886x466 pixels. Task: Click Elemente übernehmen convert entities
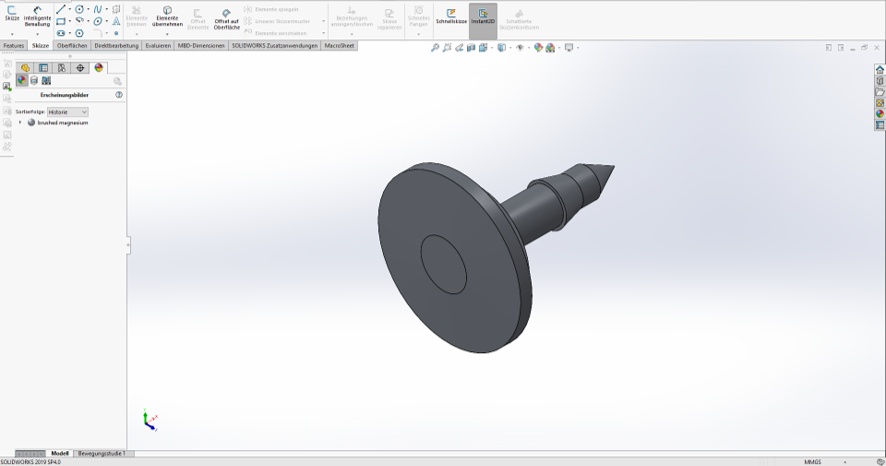[167, 16]
